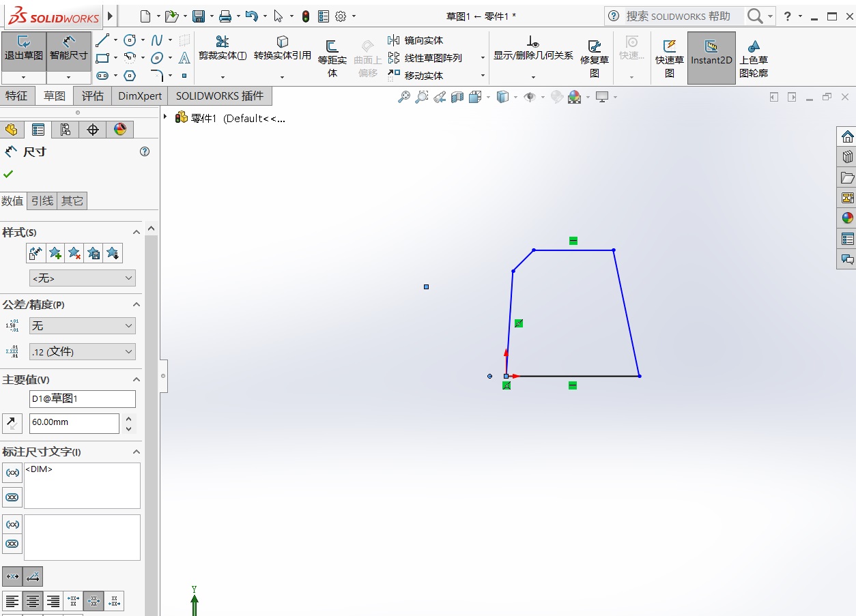The height and width of the screenshot is (616, 856).
Task: Expand the 零件1 feature tree node
Action: 165,117
